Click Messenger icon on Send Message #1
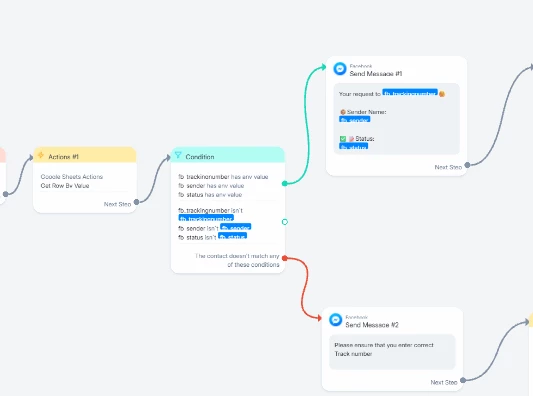 340,69
